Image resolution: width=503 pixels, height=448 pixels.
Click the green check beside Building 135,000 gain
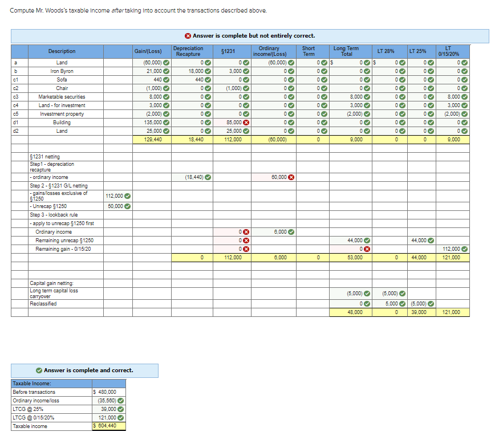[166, 123]
